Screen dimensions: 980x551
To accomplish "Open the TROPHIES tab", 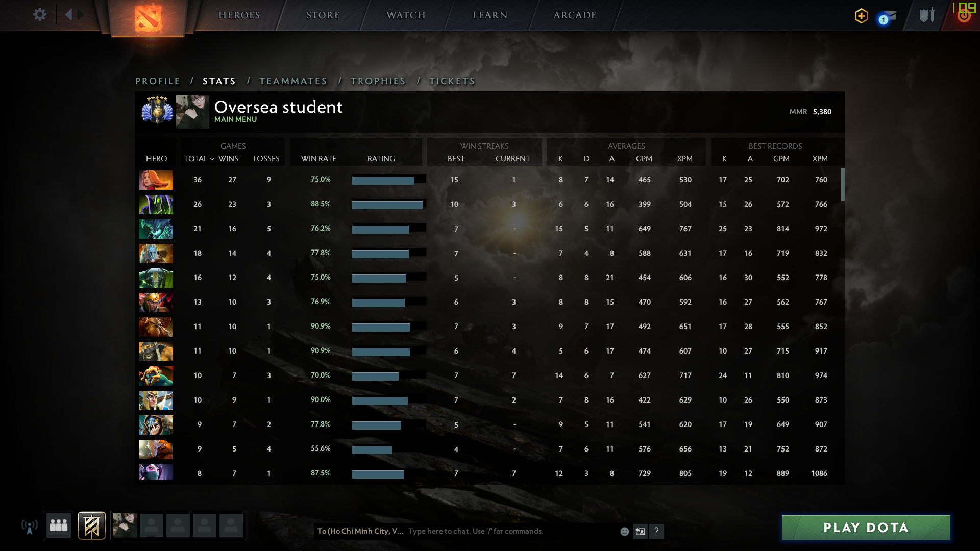I will tap(378, 81).
